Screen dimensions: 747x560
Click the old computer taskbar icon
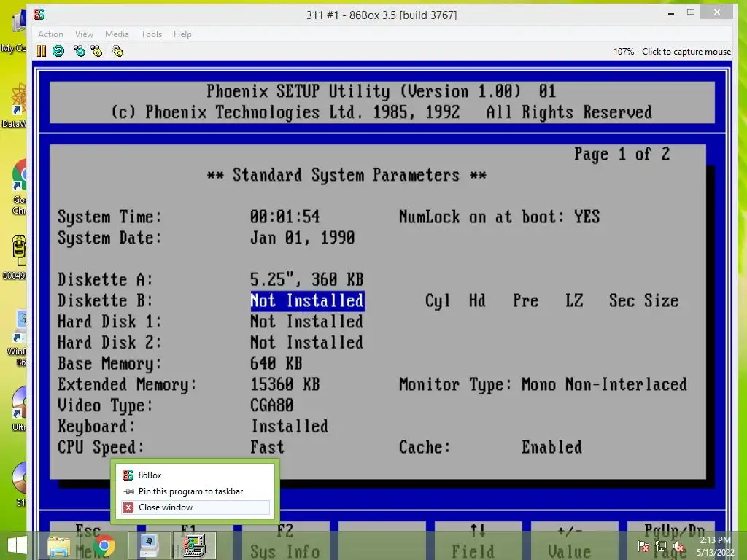point(149,545)
